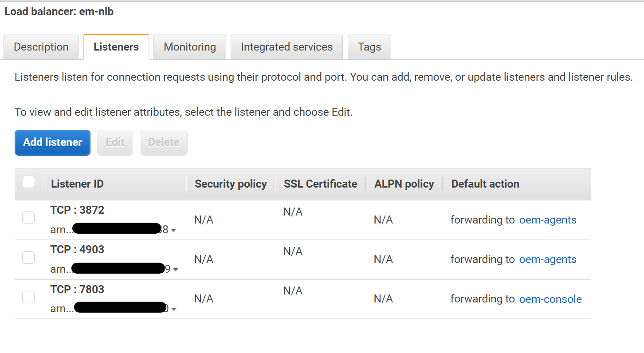Open the Monitoring tab
The image size is (644, 353).
click(190, 47)
